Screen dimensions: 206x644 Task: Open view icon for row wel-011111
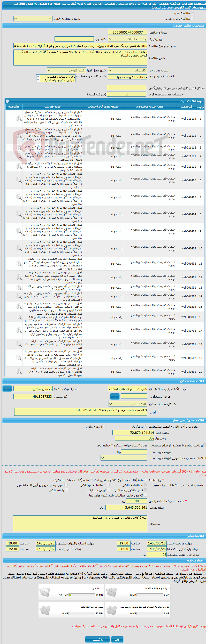pyautogui.click(x=19, y=156)
